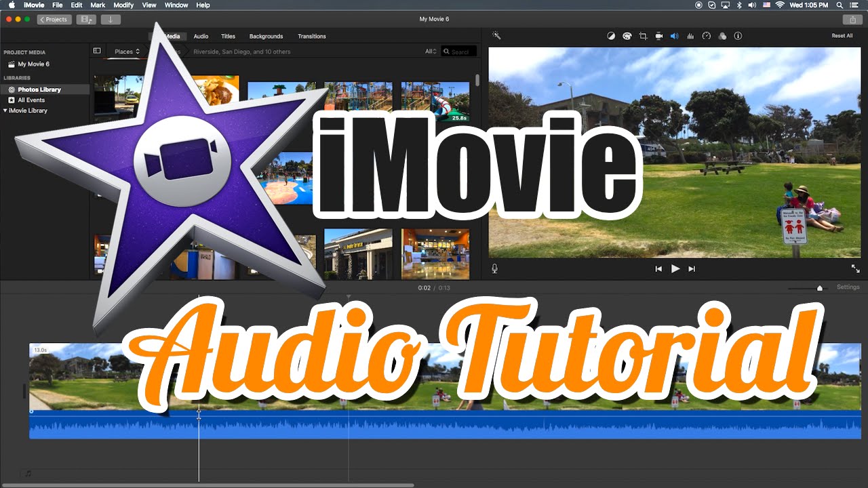Open the speed speedometer tool

(706, 36)
